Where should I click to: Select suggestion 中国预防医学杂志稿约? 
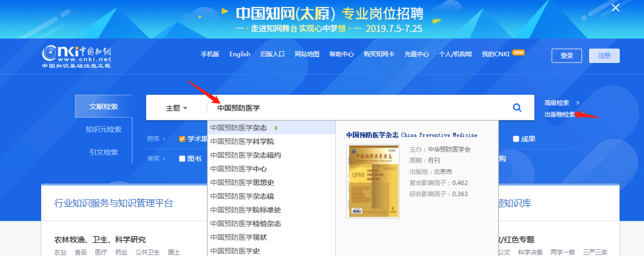click(271, 155)
